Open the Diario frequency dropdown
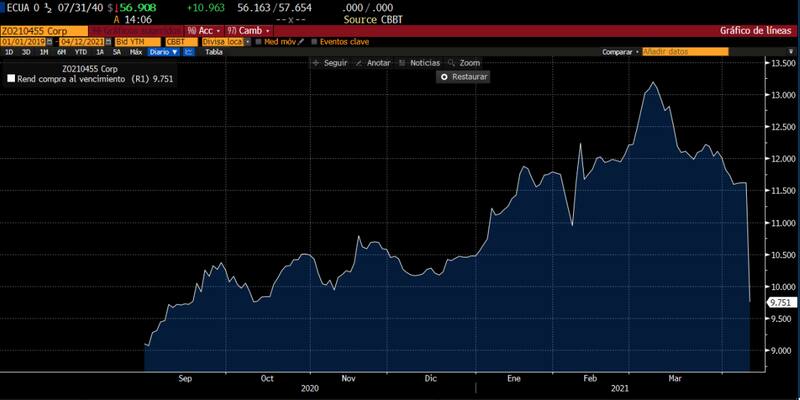The height and width of the screenshot is (400, 800). point(160,51)
